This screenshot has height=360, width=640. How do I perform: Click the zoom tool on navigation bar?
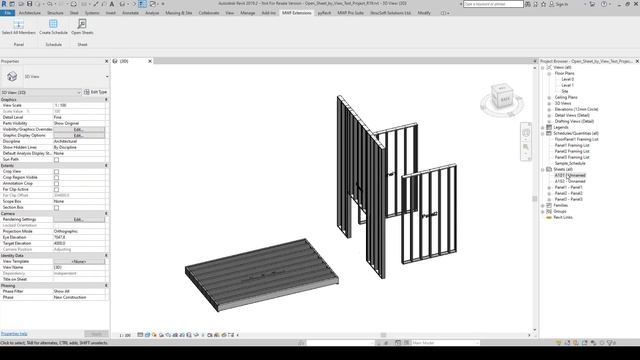[x=526, y=148]
